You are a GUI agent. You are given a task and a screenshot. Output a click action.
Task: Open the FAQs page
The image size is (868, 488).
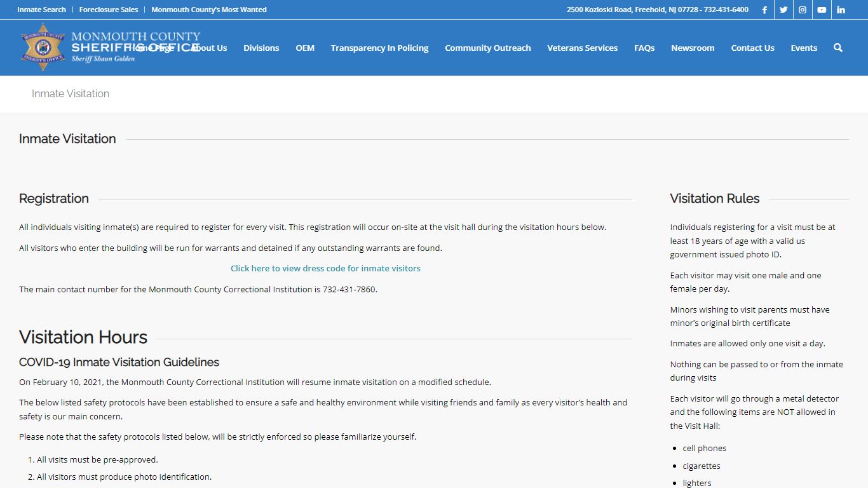(644, 48)
